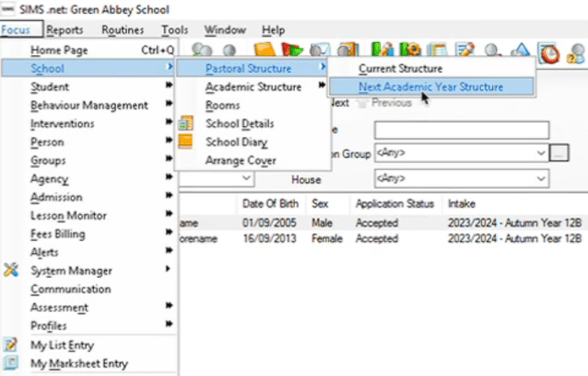Click the My Marksheet Entry icon
Screen dimensions: 588x376
(11, 364)
